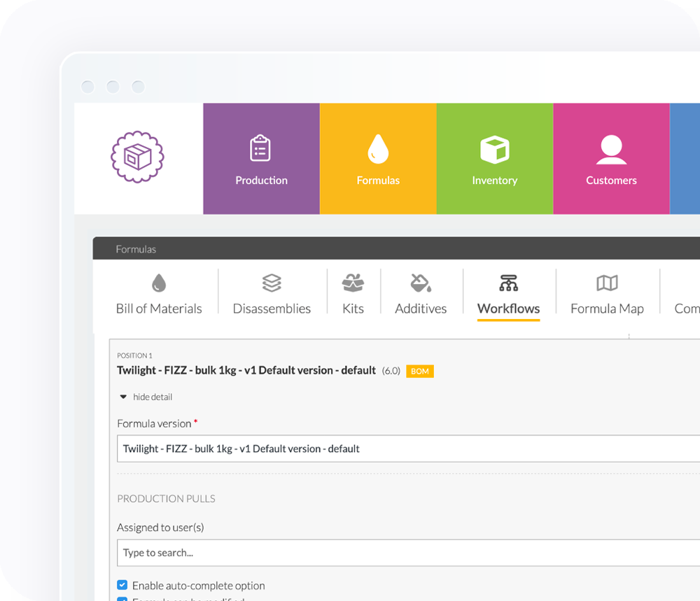Open the Inventory module label
This screenshot has width=700, height=601.
pyautogui.click(x=495, y=181)
